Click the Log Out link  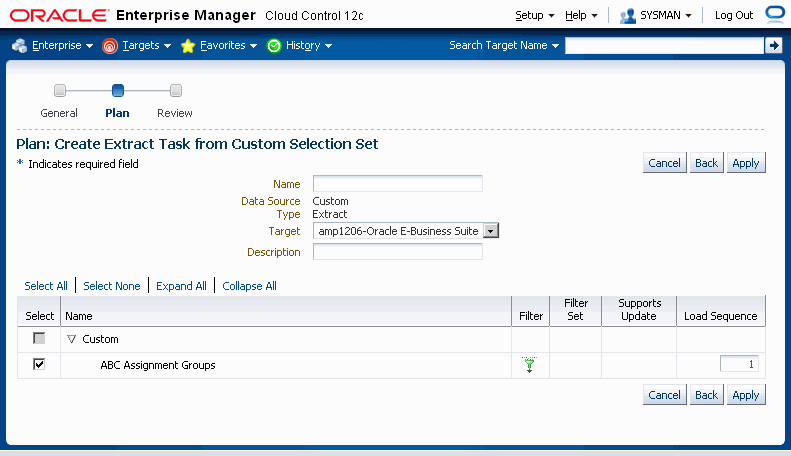(733, 16)
